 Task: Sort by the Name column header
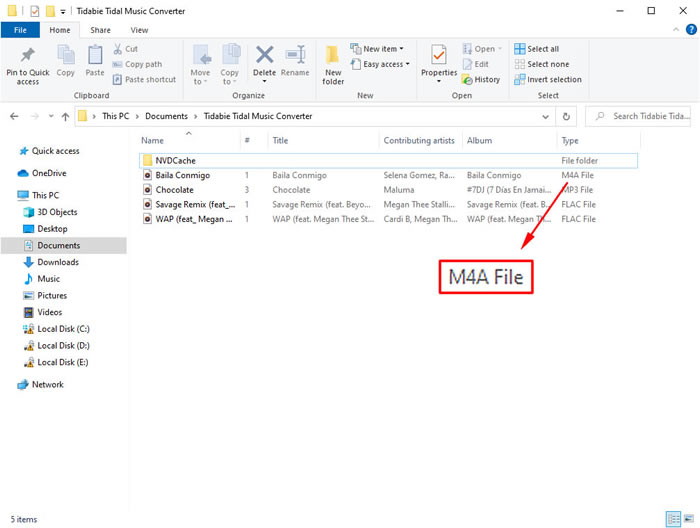click(x=152, y=140)
